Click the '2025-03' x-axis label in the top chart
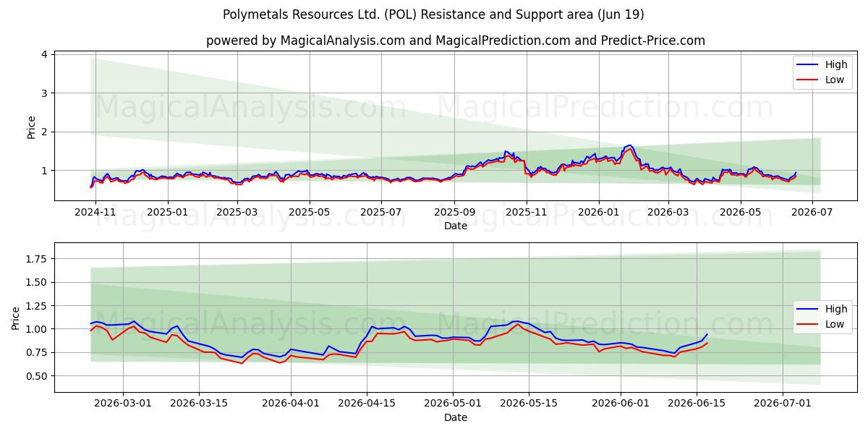Viewport: 868px width, 434px height. pos(237,212)
